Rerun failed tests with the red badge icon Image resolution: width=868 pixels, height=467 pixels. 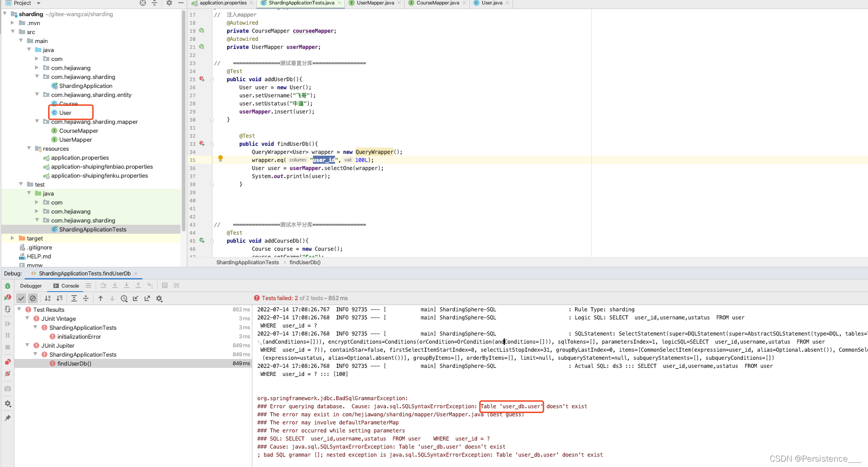(x=8, y=297)
